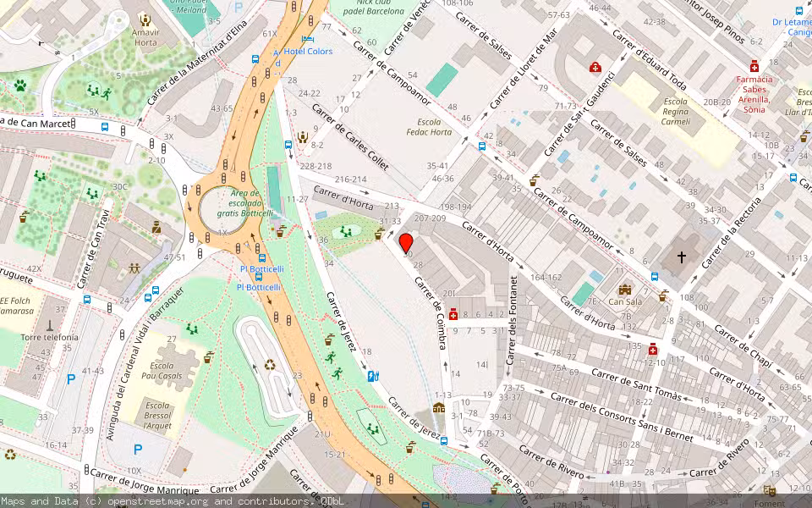
Task: Select the Carrer de Can Travi street name
Action: 94,249
